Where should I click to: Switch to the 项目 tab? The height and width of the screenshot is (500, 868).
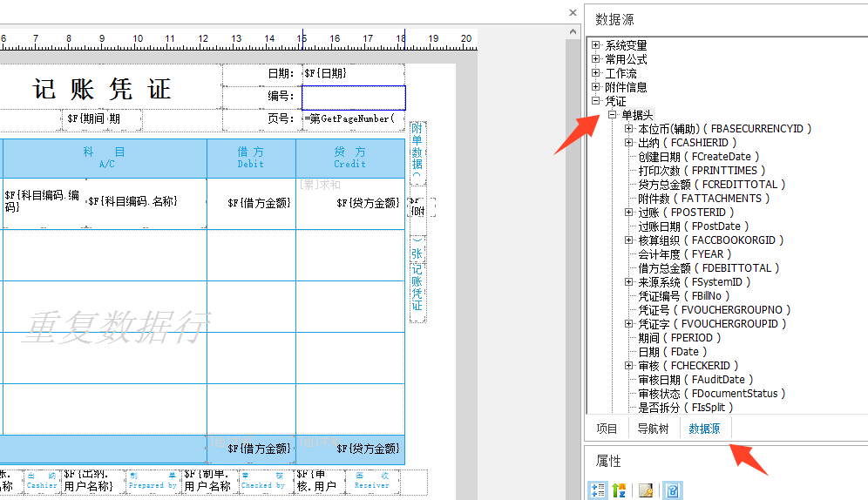point(607,428)
